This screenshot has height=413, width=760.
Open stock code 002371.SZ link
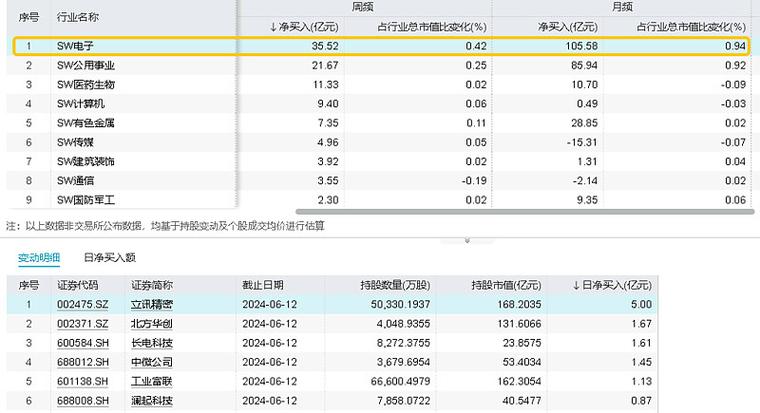[82, 324]
